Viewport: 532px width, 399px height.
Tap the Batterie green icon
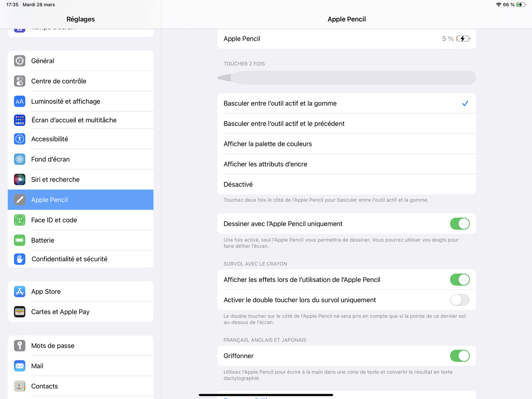click(x=20, y=240)
